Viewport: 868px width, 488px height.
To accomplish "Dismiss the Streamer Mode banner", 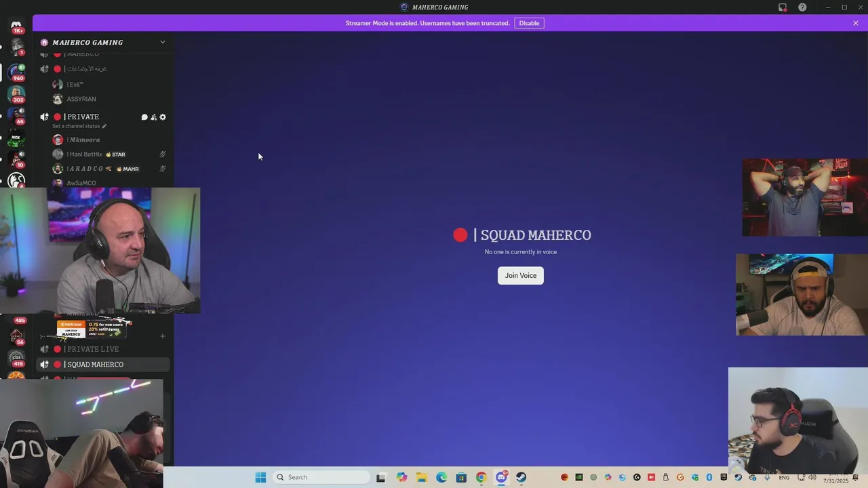I will [x=856, y=23].
